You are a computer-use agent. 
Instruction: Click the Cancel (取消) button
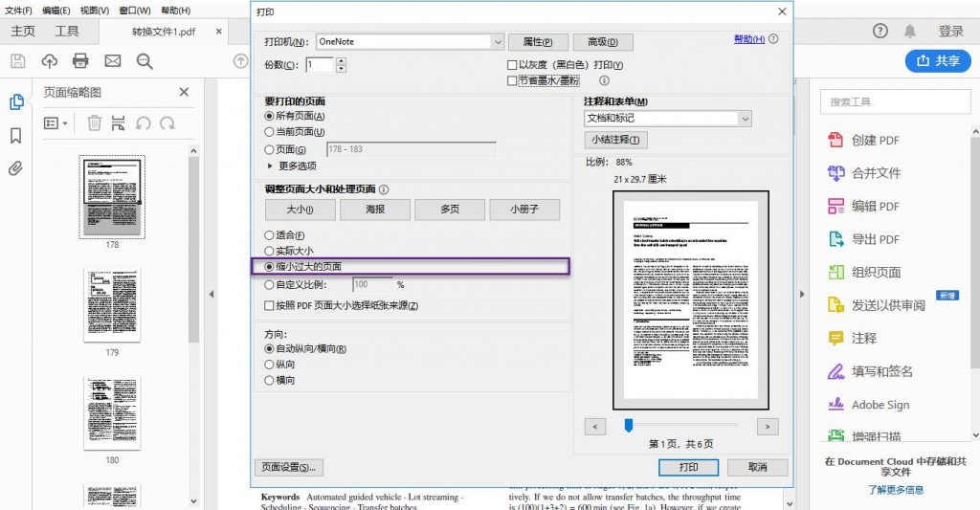758,467
